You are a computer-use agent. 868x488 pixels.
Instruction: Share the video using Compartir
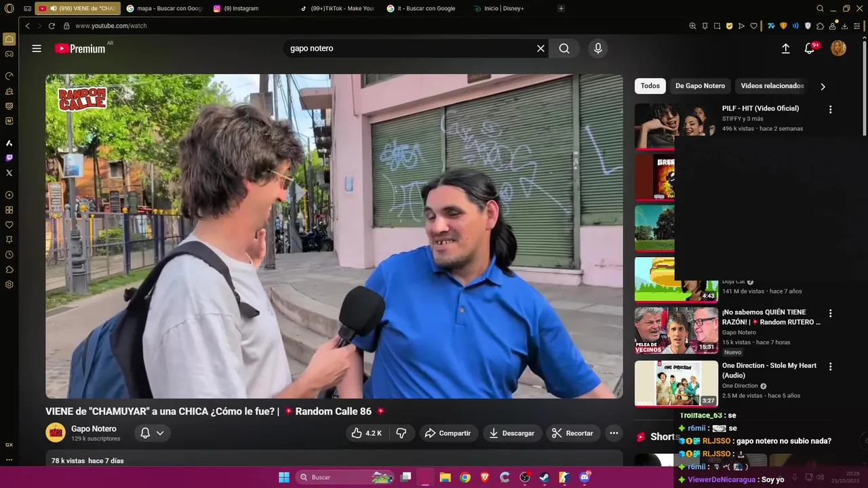tap(448, 433)
